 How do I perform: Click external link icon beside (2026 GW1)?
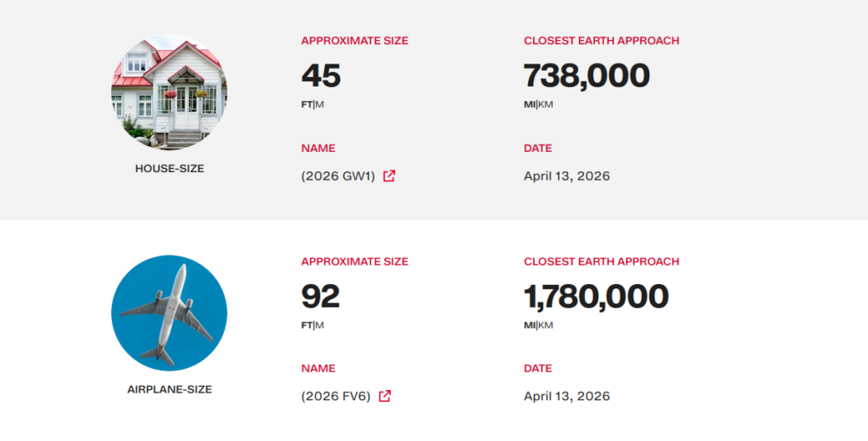[389, 176]
